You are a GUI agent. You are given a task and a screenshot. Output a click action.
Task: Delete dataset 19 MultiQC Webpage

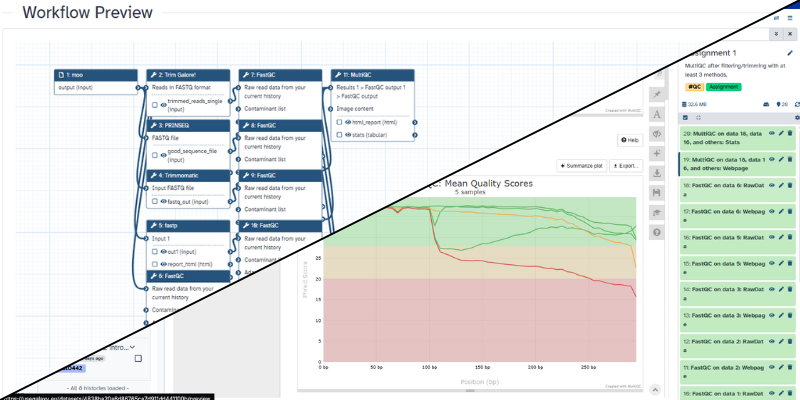pyautogui.click(x=790, y=158)
